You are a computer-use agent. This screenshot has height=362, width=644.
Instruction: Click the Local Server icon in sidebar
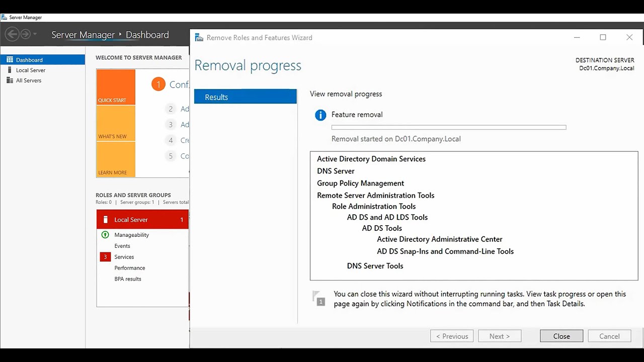point(10,70)
